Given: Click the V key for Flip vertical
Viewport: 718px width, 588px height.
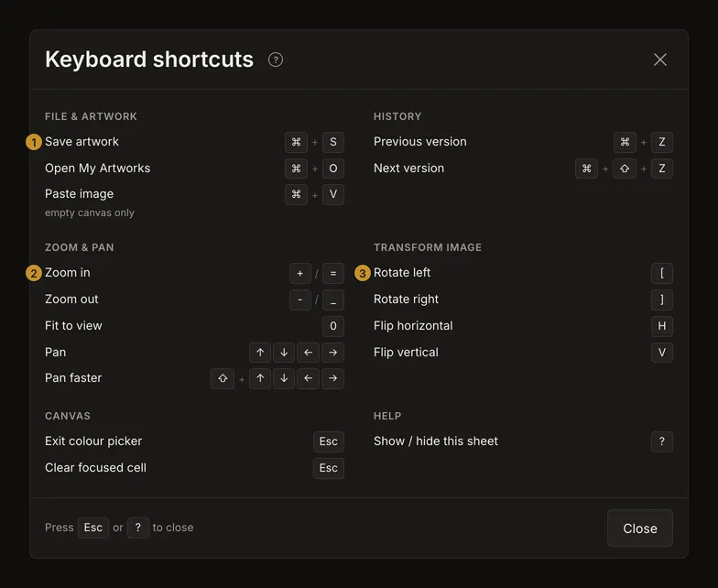Looking at the screenshot, I should pyautogui.click(x=661, y=352).
